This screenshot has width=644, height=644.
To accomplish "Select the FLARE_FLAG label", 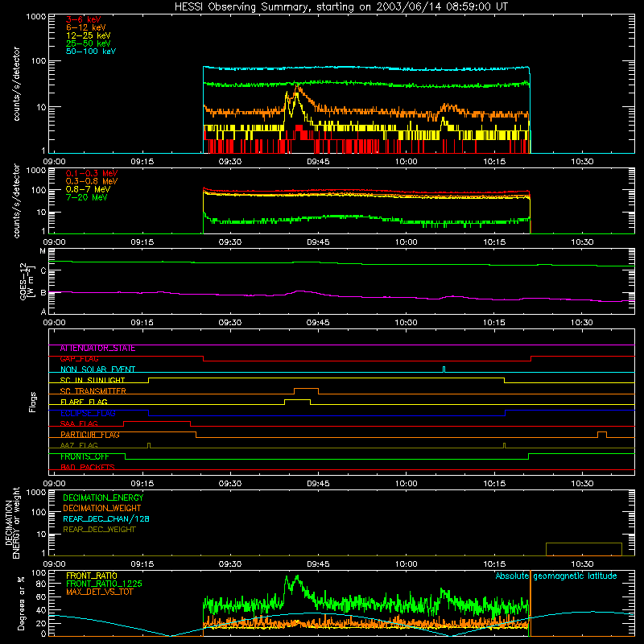I will point(84,402).
